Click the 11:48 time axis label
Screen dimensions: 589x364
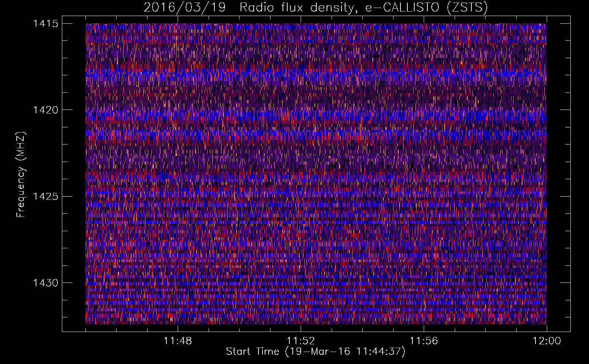pyautogui.click(x=178, y=341)
